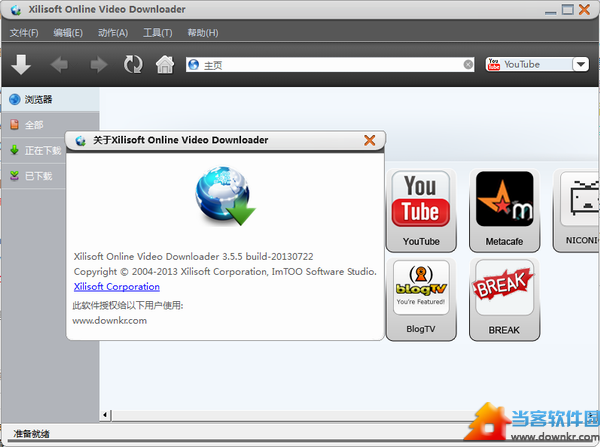Open the 动作(A) menu

[x=113, y=33]
